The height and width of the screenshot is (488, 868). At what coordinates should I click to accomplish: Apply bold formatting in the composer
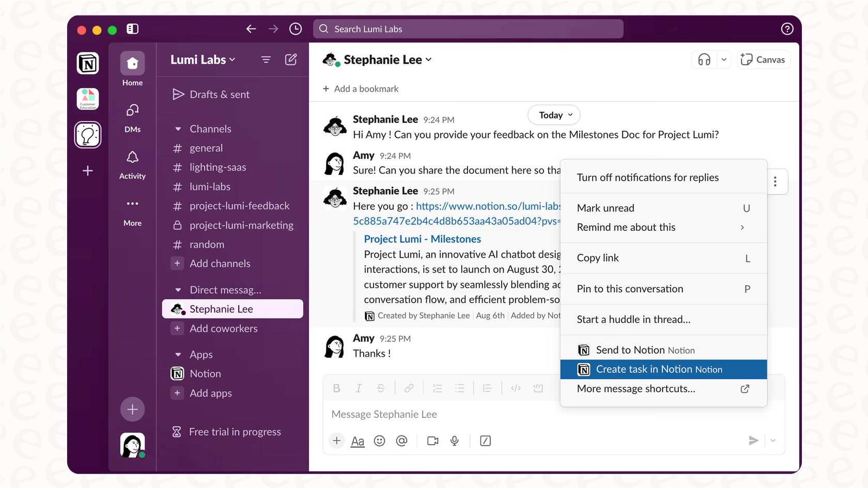(336, 388)
